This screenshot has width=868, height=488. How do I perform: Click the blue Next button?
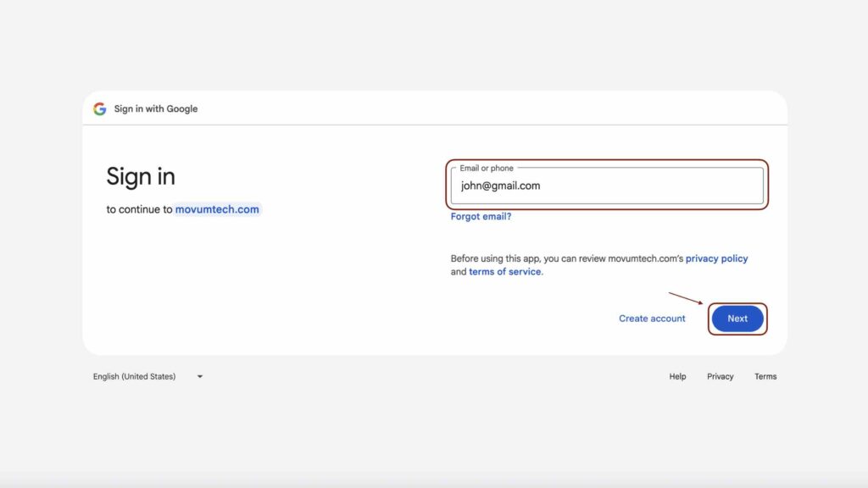[x=737, y=319]
